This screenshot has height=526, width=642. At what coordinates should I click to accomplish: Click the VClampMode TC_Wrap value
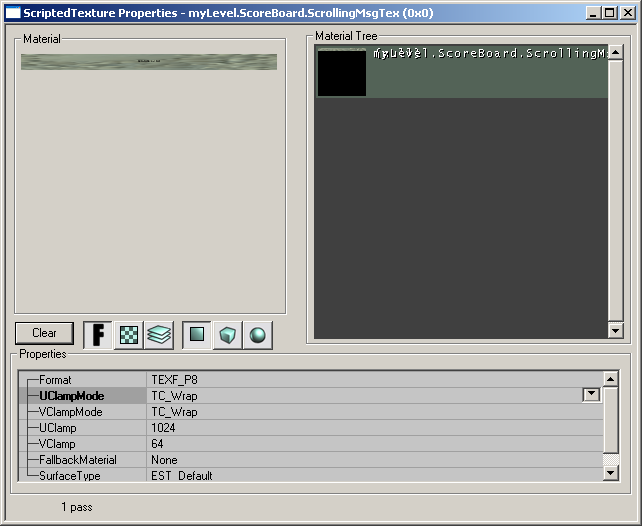(174, 412)
